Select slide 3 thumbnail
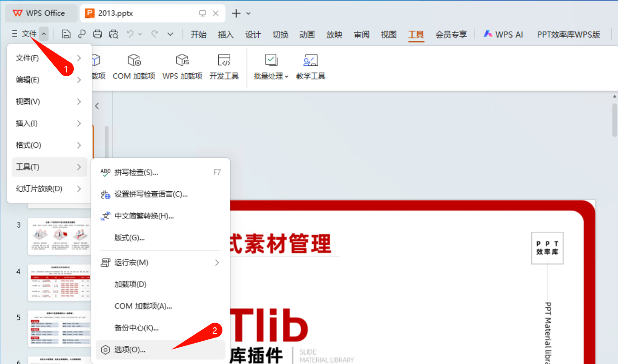Image resolution: width=618 pixels, height=364 pixels. click(x=59, y=236)
